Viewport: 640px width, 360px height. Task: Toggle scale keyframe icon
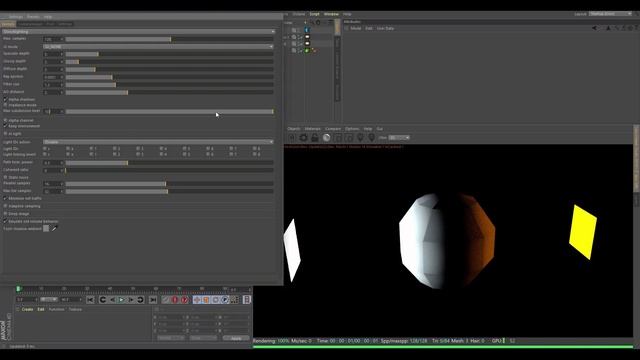[x=206, y=300]
